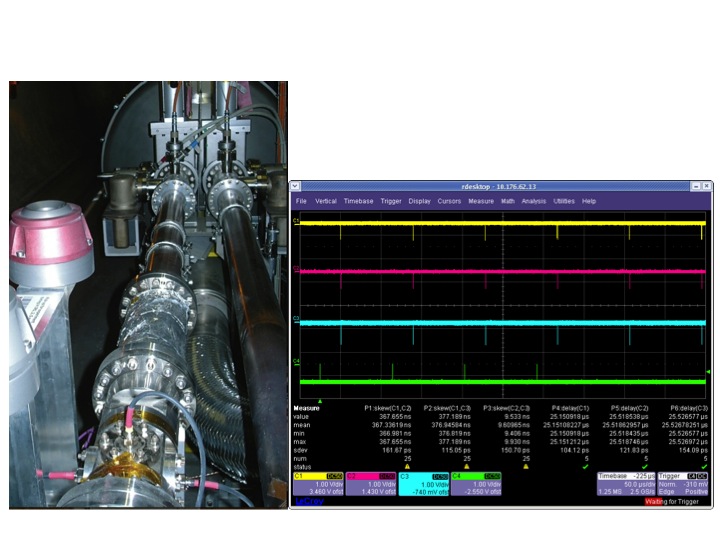720x540 pixels.
Task: Open the Trigger menu
Action: click(391, 201)
